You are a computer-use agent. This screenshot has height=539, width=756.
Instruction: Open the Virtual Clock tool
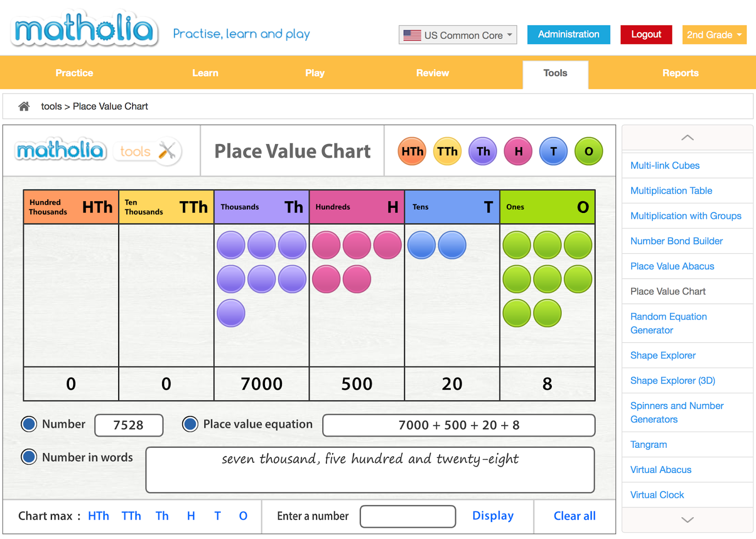[657, 495]
